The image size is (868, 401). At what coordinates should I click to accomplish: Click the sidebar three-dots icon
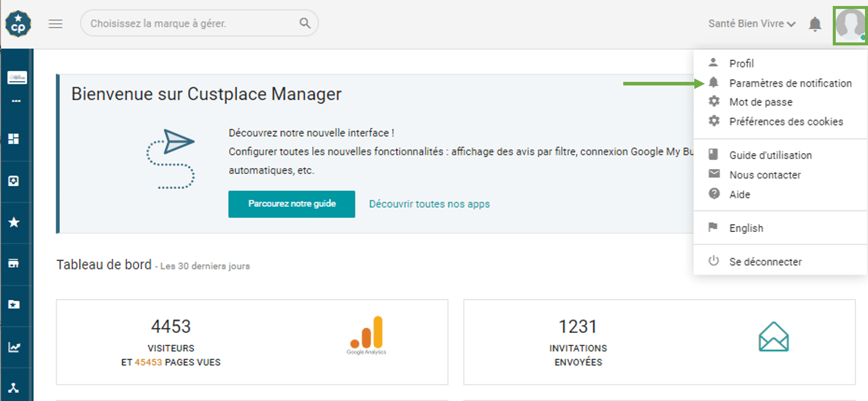point(16,101)
